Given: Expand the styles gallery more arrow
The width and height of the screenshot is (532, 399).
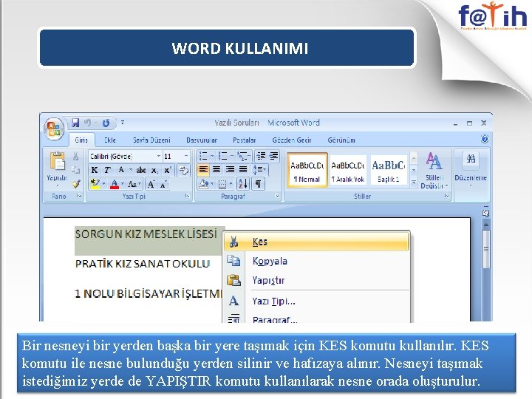Looking at the screenshot, I should click(x=414, y=183).
